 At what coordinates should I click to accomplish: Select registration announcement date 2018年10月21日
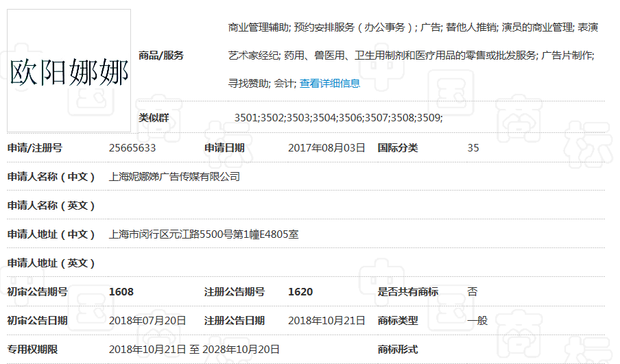326,321
